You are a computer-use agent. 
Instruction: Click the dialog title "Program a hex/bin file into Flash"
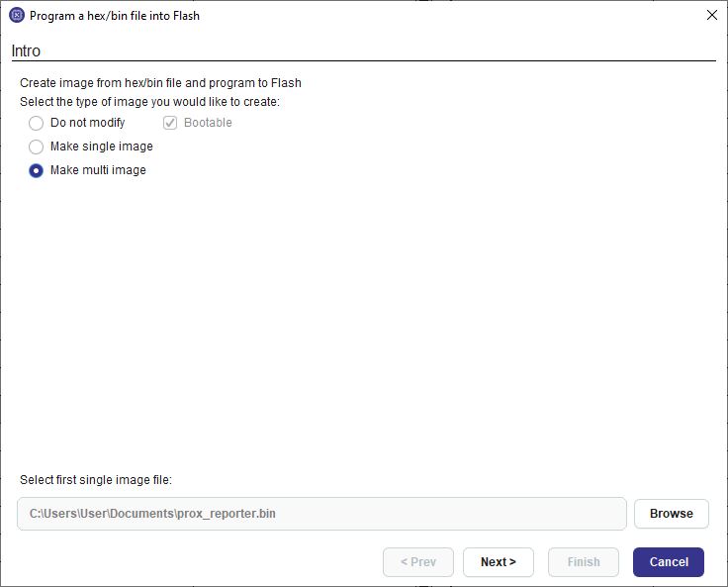click(115, 16)
